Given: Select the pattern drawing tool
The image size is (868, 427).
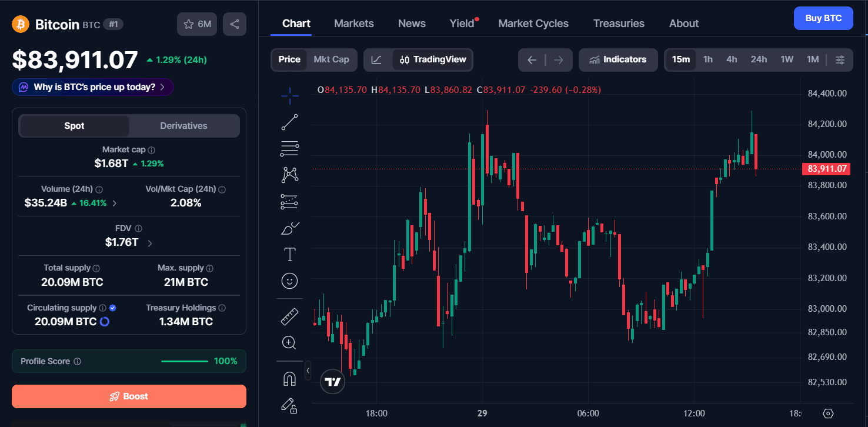Looking at the screenshot, I should (x=289, y=175).
